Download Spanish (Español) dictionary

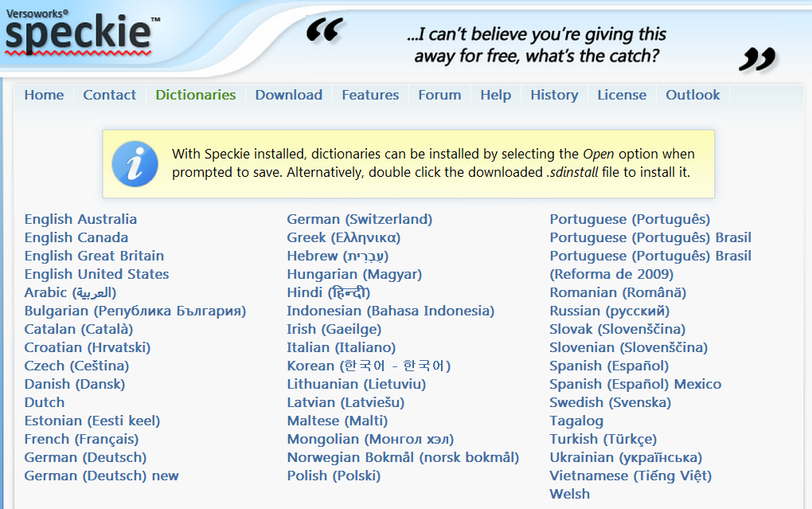(609, 366)
